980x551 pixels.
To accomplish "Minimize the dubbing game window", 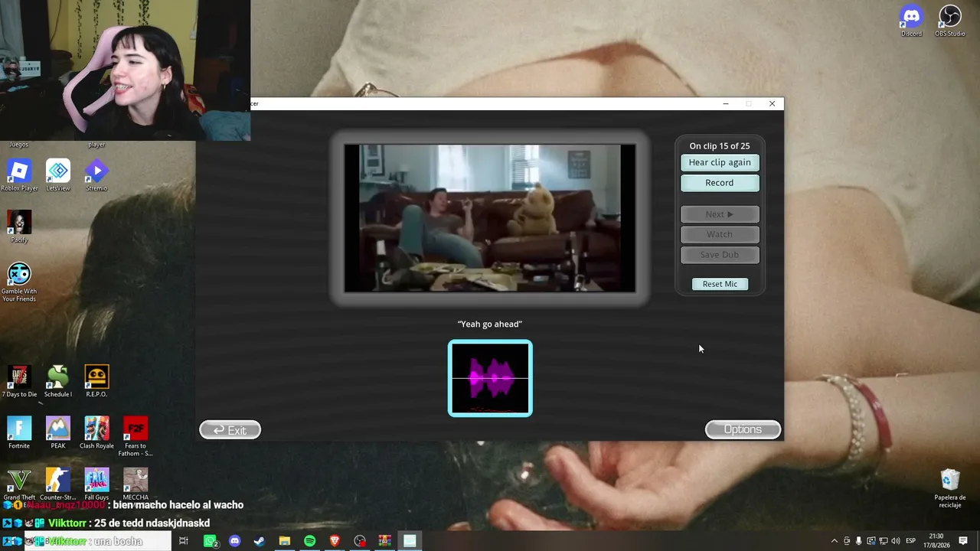I will pyautogui.click(x=726, y=104).
